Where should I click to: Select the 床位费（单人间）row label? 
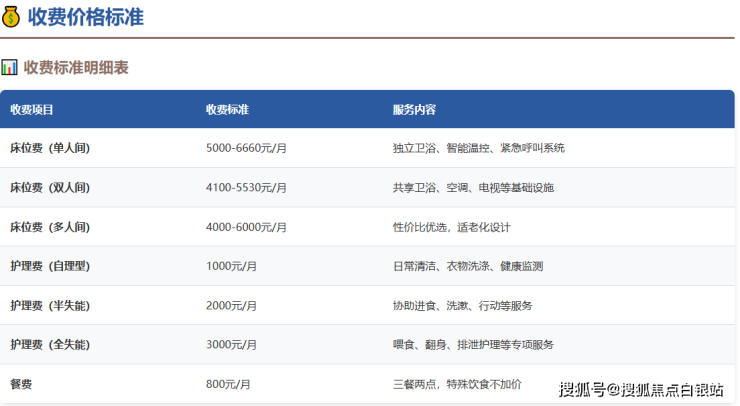point(50,148)
